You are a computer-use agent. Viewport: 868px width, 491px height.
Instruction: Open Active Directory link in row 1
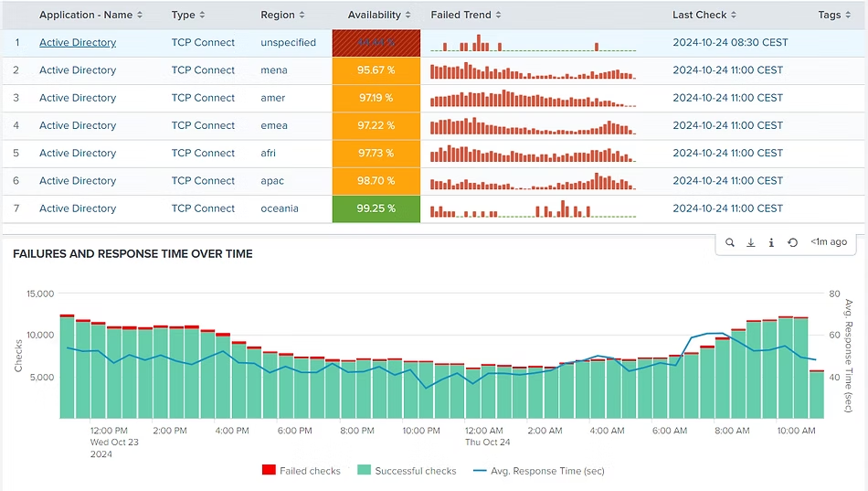pyautogui.click(x=78, y=43)
